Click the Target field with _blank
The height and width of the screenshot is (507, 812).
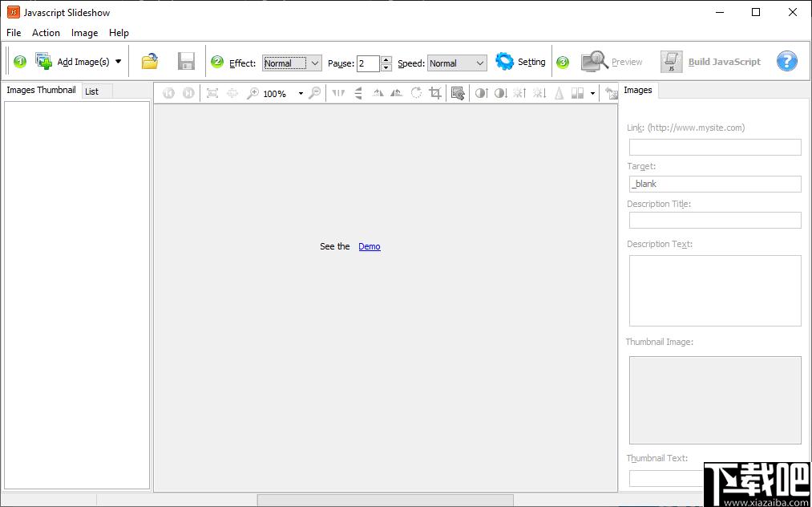point(715,184)
